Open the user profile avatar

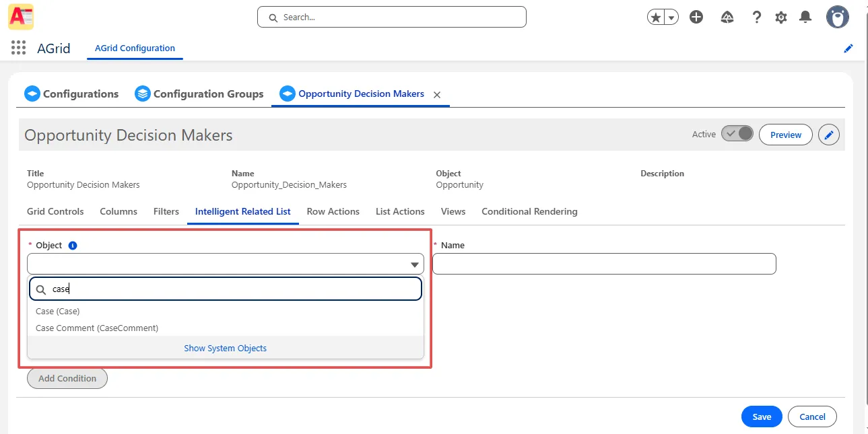pos(837,17)
